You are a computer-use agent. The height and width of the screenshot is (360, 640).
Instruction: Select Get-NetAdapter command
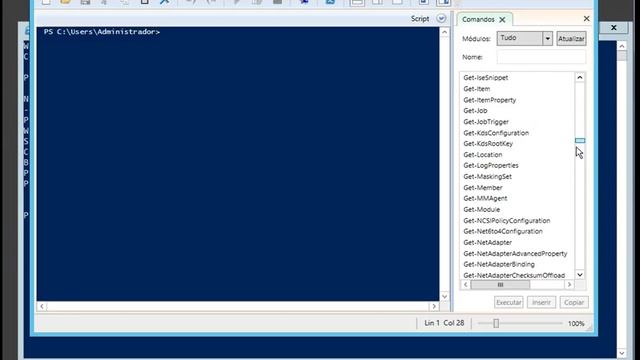point(487,242)
